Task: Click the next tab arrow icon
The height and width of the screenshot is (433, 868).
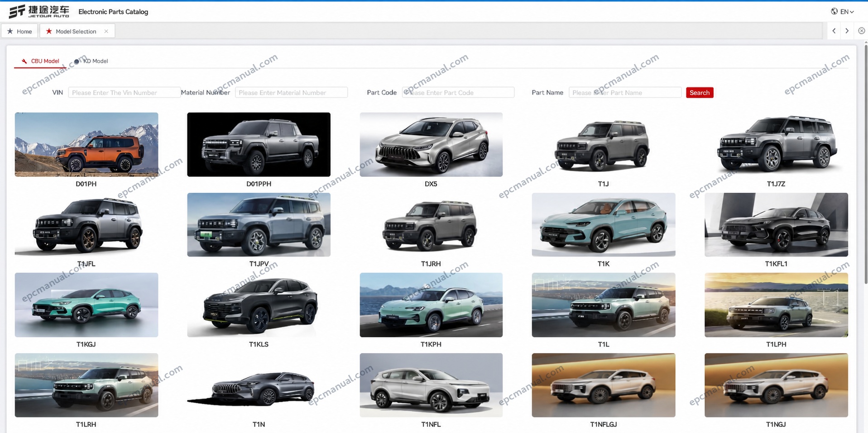Action: [x=847, y=31]
